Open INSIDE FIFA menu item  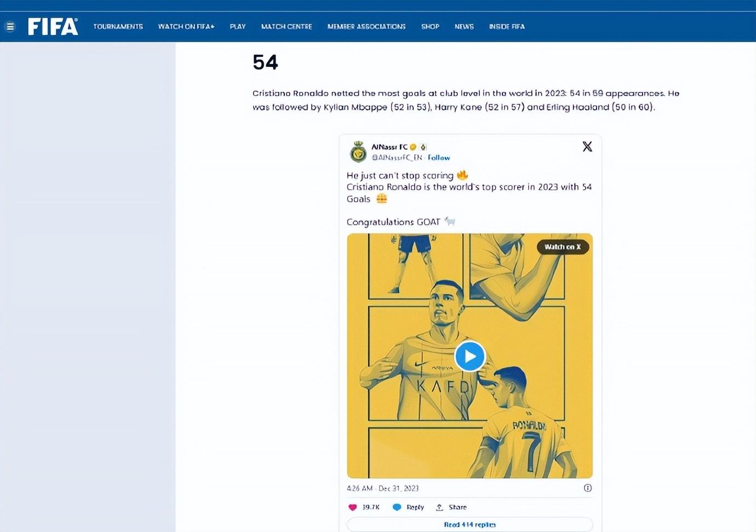click(507, 26)
